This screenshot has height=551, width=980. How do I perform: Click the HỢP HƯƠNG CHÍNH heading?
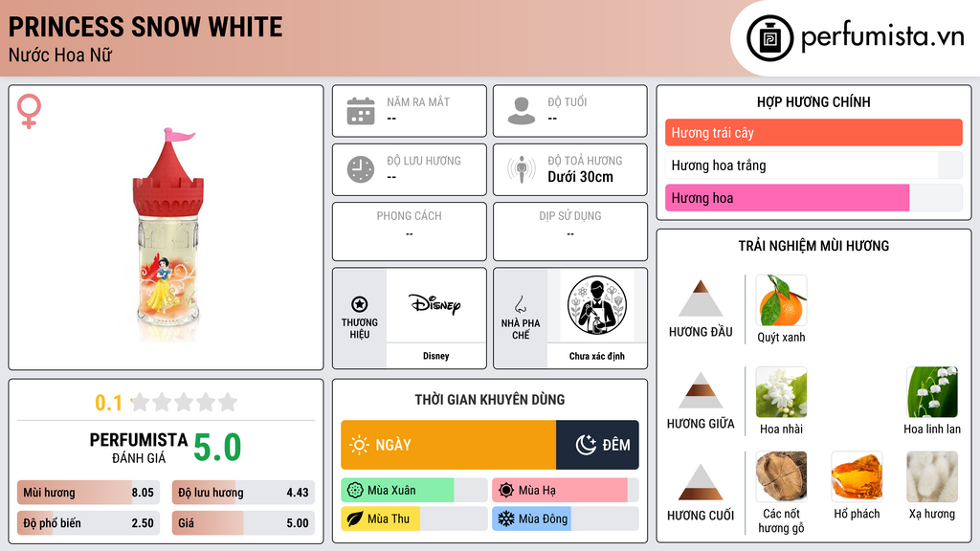click(813, 101)
